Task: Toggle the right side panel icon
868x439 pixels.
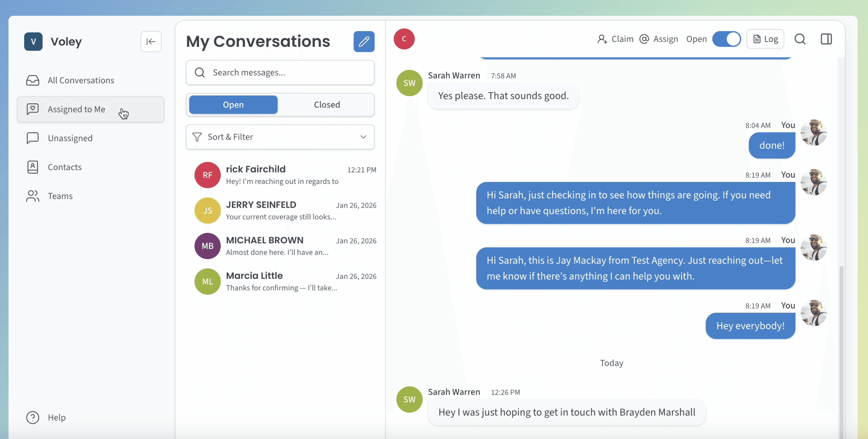Action: click(x=826, y=39)
